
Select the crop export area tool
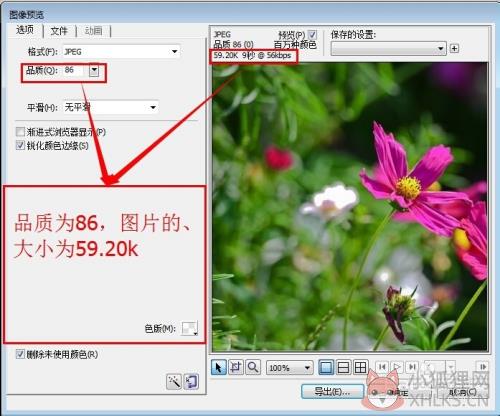236,367
